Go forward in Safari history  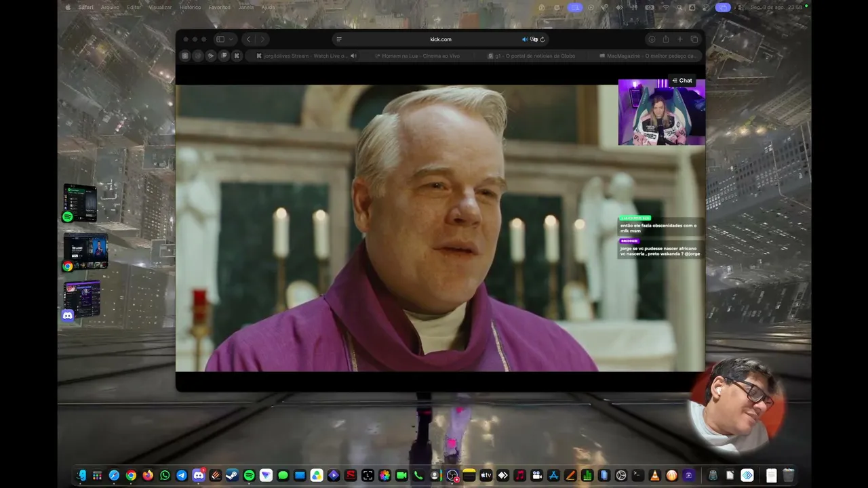point(262,39)
